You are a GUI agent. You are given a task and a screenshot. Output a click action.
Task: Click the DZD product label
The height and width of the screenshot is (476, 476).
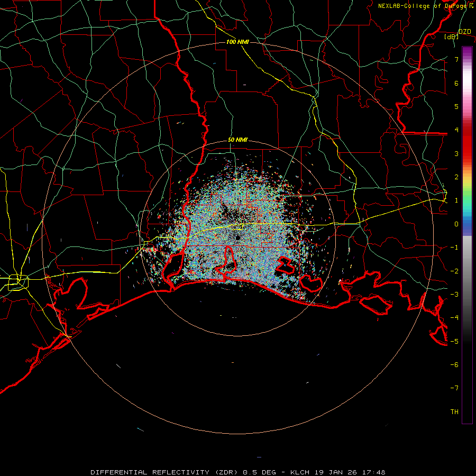(x=464, y=32)
